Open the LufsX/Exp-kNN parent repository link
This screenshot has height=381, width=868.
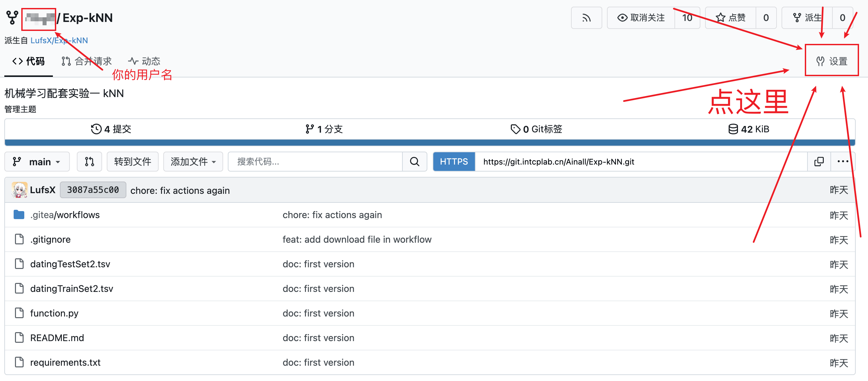click(59, 41)
